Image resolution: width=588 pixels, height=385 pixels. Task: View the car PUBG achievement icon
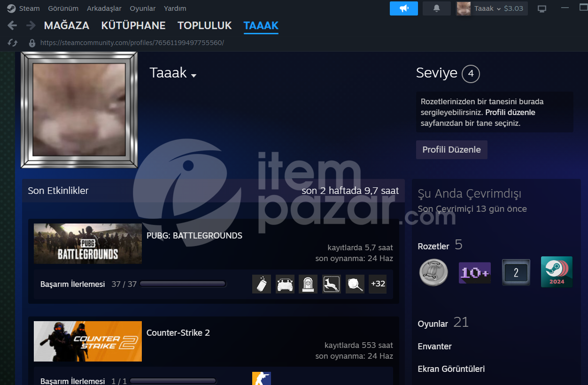[285, 284]
